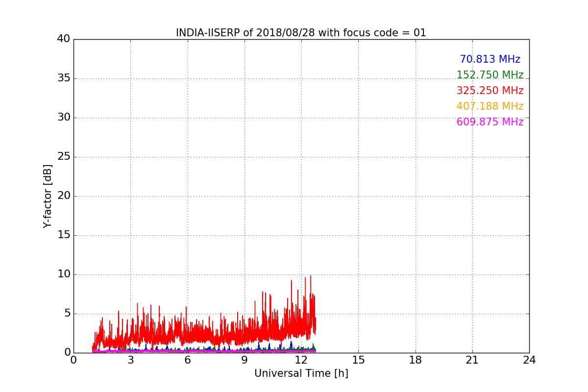Image resolution: width=588 pixels, height=392 pixels.
Task: Click the y-axis tick value 15
Action: (64, 235)
